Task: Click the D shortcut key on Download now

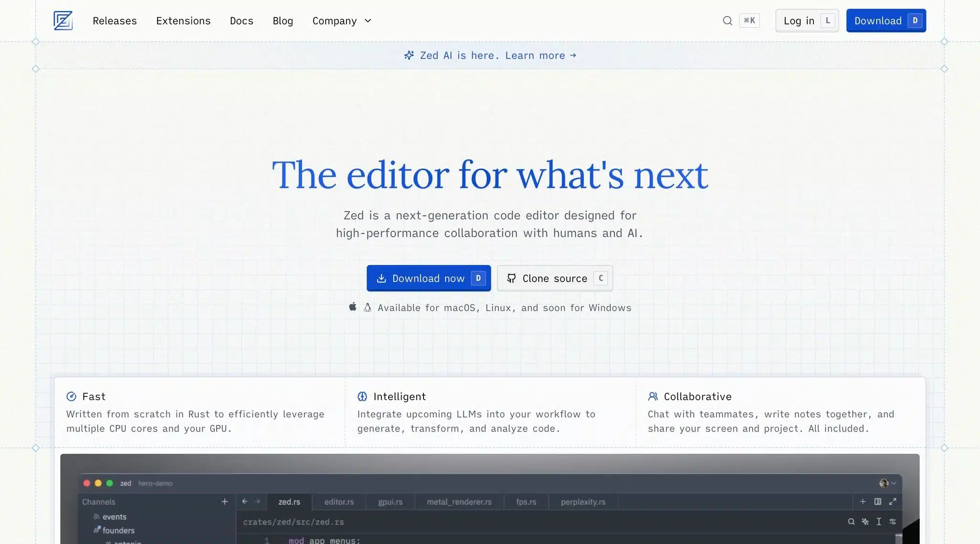Action: click(478, 278)
